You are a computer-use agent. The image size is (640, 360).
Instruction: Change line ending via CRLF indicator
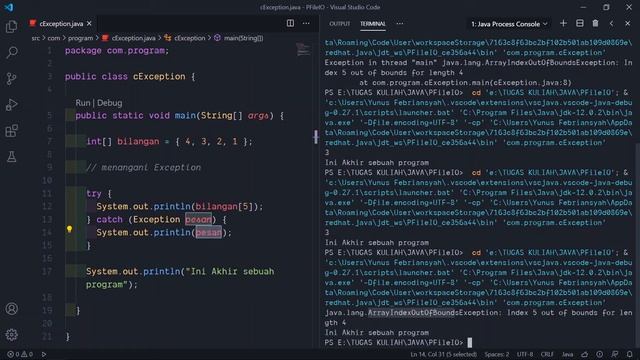(547, 354)
